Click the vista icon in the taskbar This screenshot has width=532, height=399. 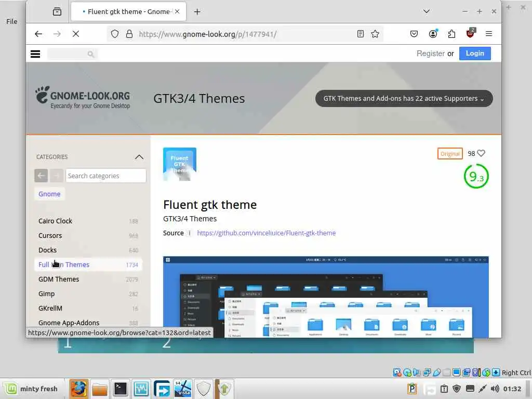pyautogui.click(x=183, y=389)
